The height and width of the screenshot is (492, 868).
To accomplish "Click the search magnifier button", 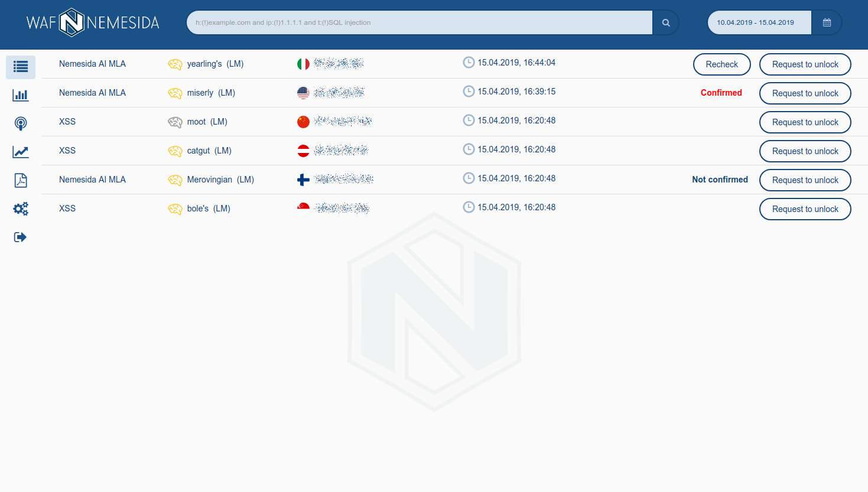I will coord(666,22).
